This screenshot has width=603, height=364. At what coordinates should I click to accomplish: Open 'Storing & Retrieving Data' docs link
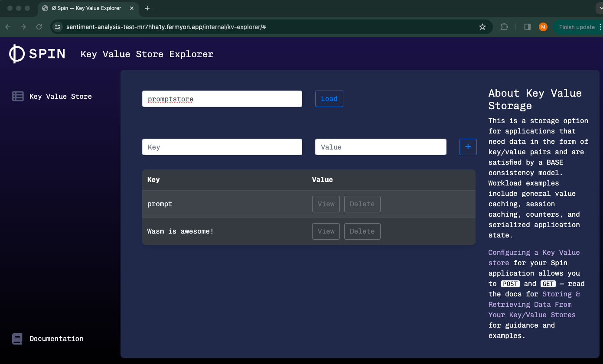(x=534, y=305)
